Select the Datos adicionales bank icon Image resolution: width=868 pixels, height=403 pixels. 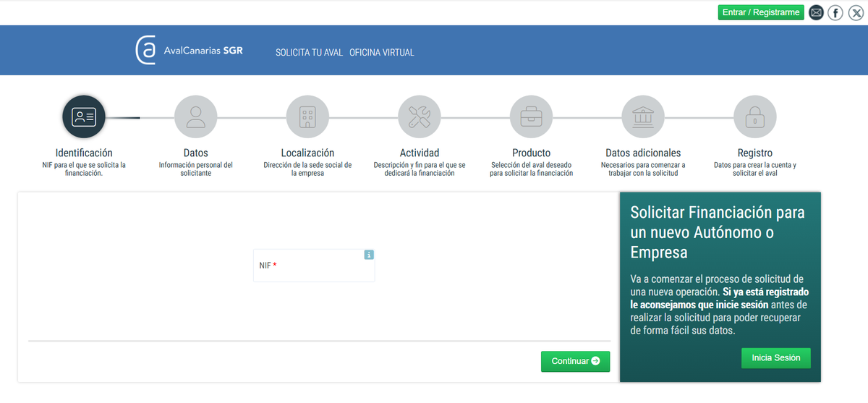coord(643,117)
